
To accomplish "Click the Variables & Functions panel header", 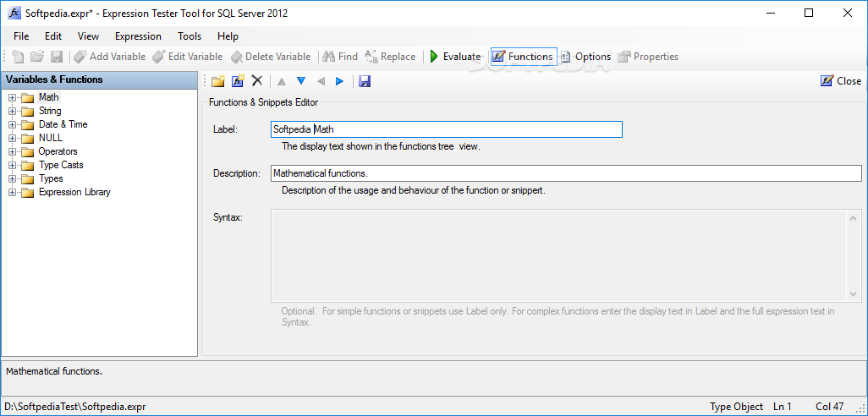I will pyautogui.click(x=99, y=79).
